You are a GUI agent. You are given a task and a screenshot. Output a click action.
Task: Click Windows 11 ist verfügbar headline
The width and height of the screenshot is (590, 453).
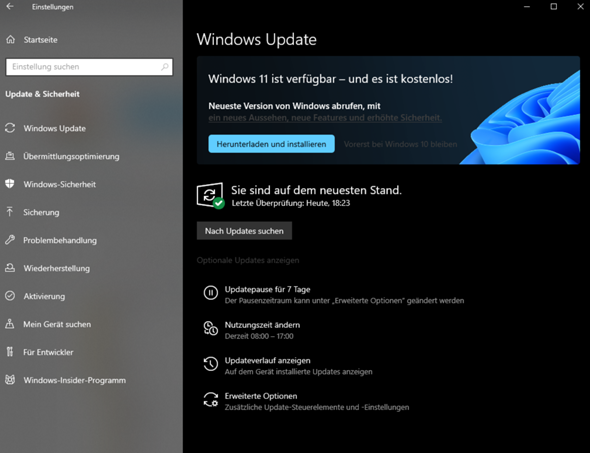coord(330,79)
